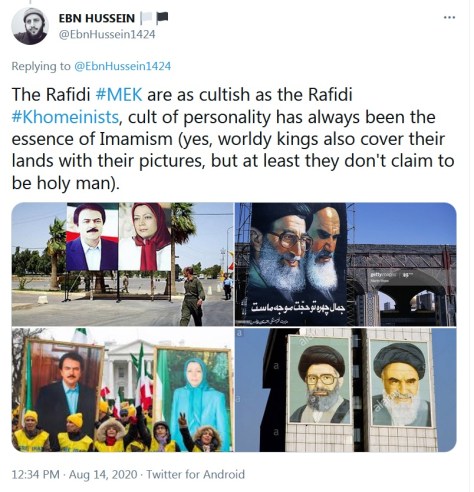The height and width of the screenshot is (492, 474).
Task: Open the 12:34 PM timestamp
Action: (36, 474)
